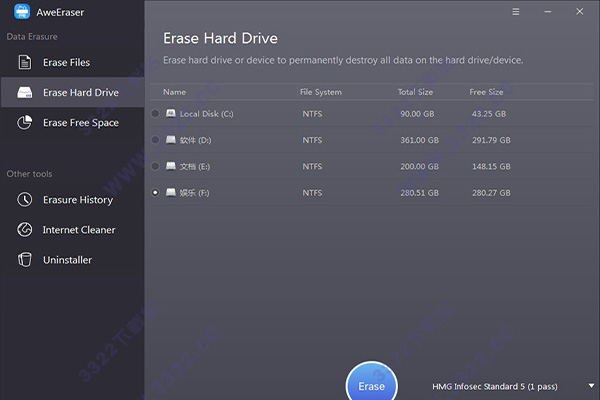Click the '软件 (D:)' name text

[196, 140]
